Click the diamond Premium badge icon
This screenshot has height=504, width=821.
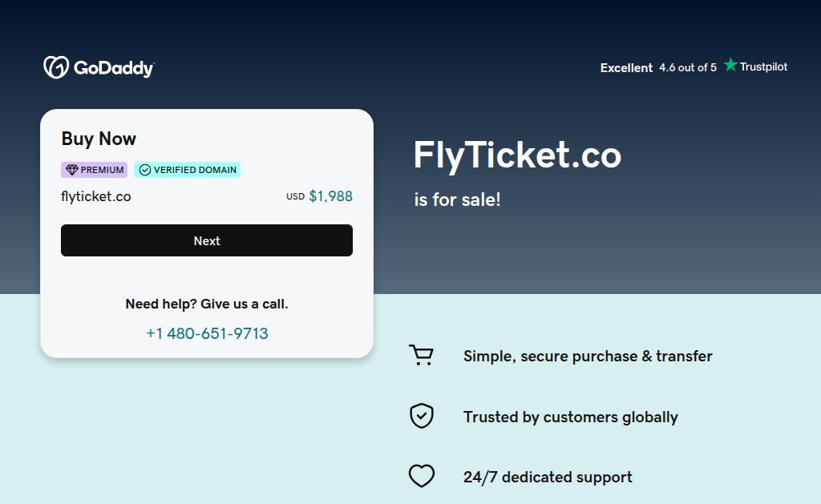pyautogui.click(x=71, y=170)
